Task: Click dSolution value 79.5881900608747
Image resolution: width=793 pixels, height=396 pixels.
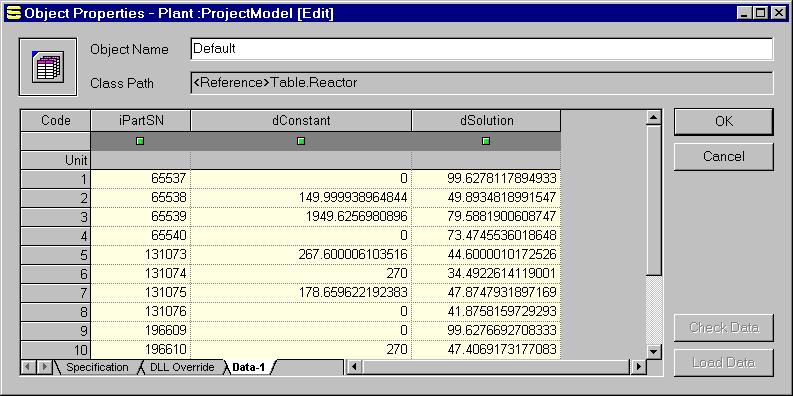Action: tap(486, 216)
